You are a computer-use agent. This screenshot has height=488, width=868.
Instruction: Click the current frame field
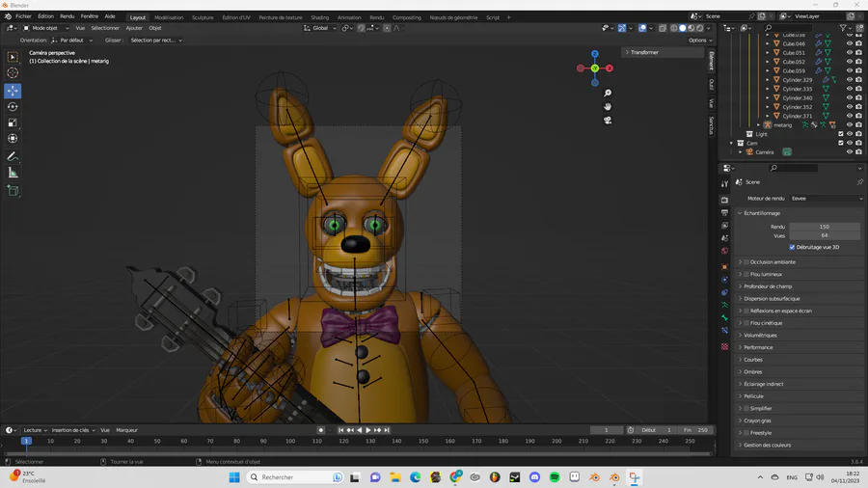607,430
